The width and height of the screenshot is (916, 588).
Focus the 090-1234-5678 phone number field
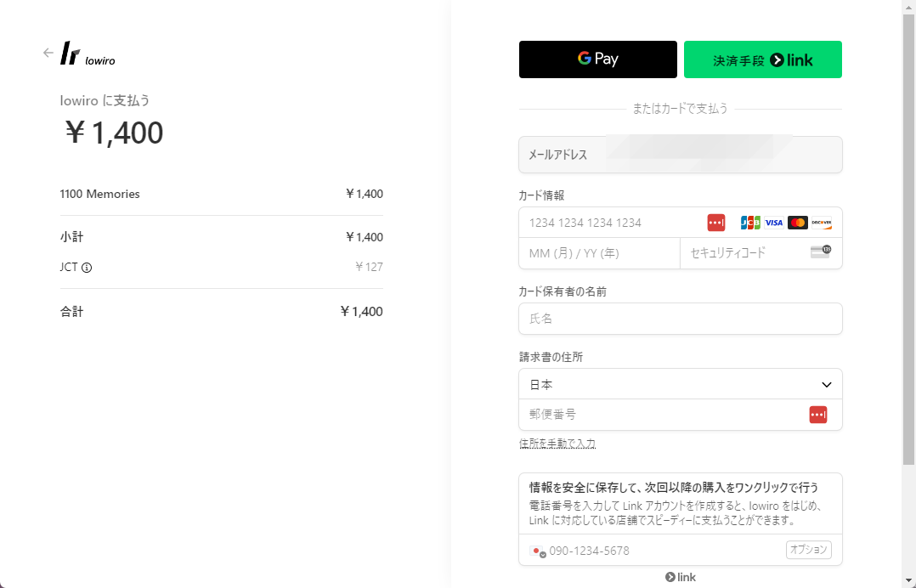coord(666,551)
